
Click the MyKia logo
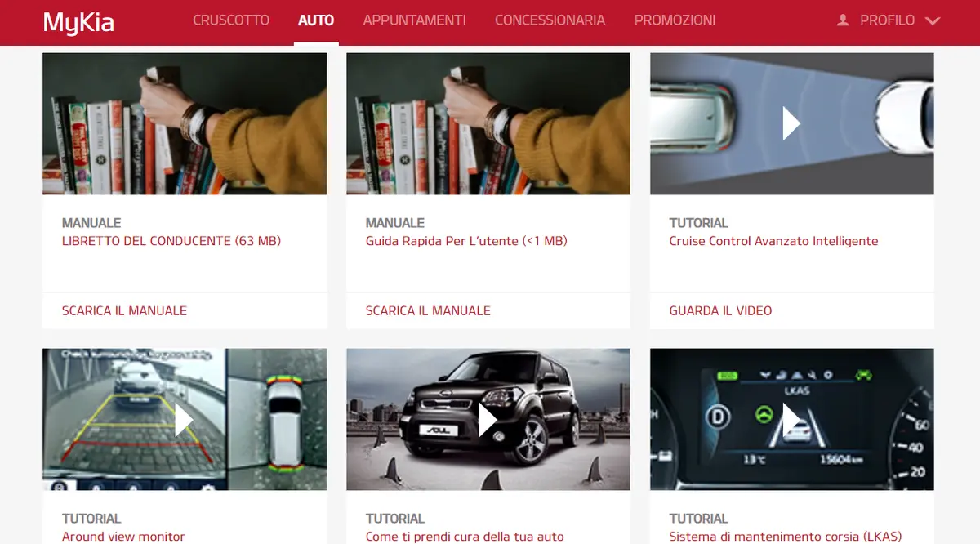tap(78, 22)
